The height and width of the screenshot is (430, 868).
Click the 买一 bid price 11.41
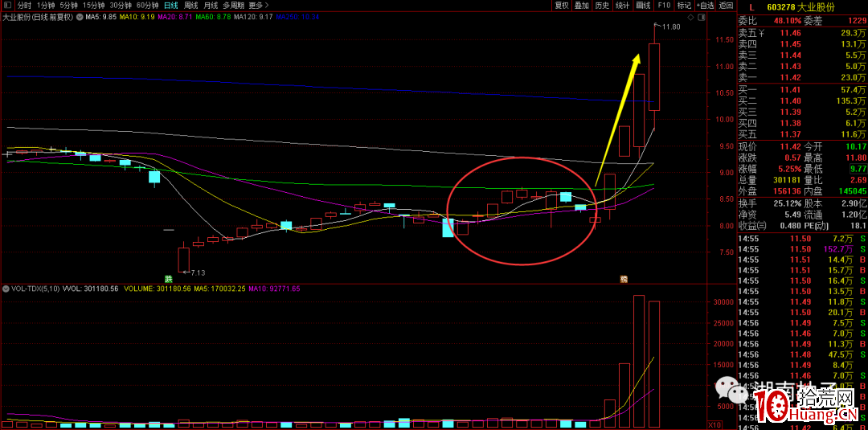[790, 90]
